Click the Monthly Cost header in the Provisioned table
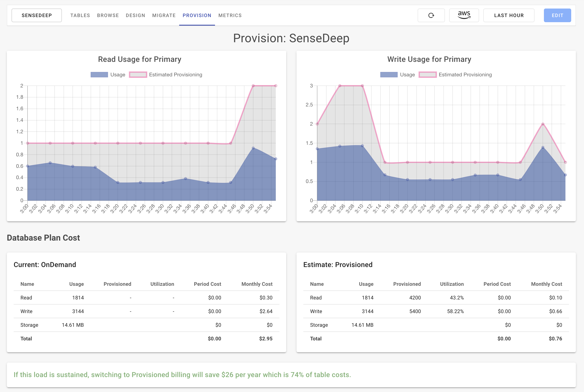Screen dimensions: 584x392 [x=546, y=284]
